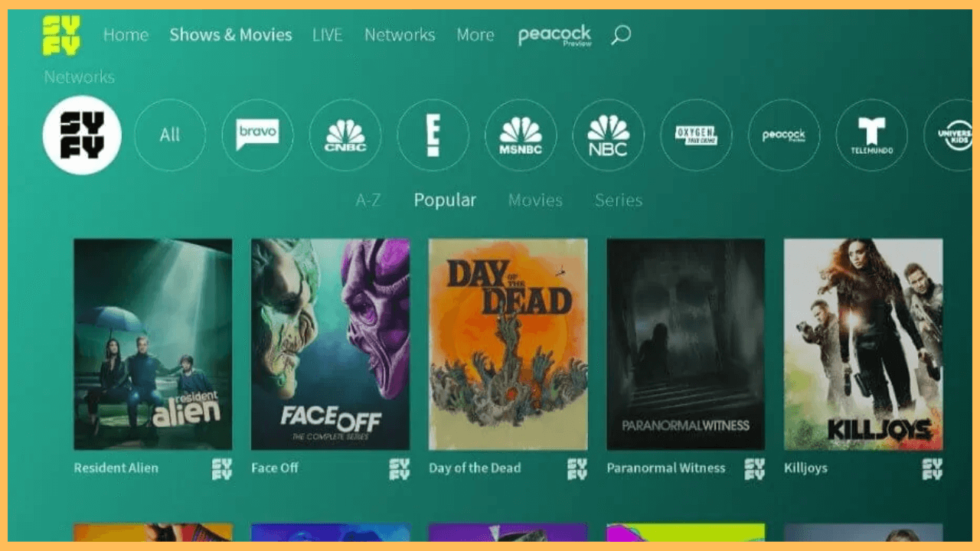980x551 pixels.
Task: Open the Peacock Preview network filter
Action: (x=784, y=135)
